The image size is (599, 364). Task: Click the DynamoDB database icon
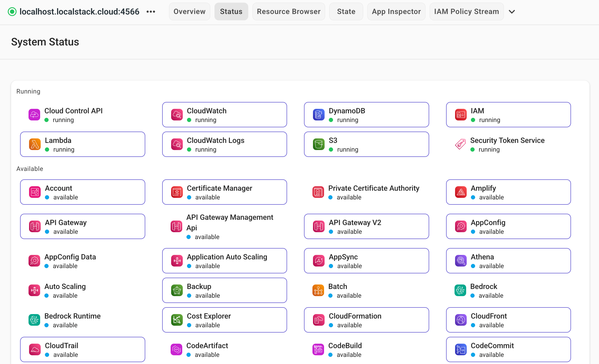[319, 115]
